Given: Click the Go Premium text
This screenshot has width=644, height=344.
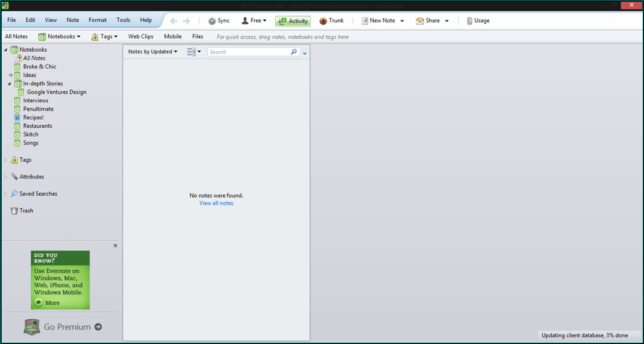Looking at the screenshot, I should pyautogui.click(x=67, y=327).
